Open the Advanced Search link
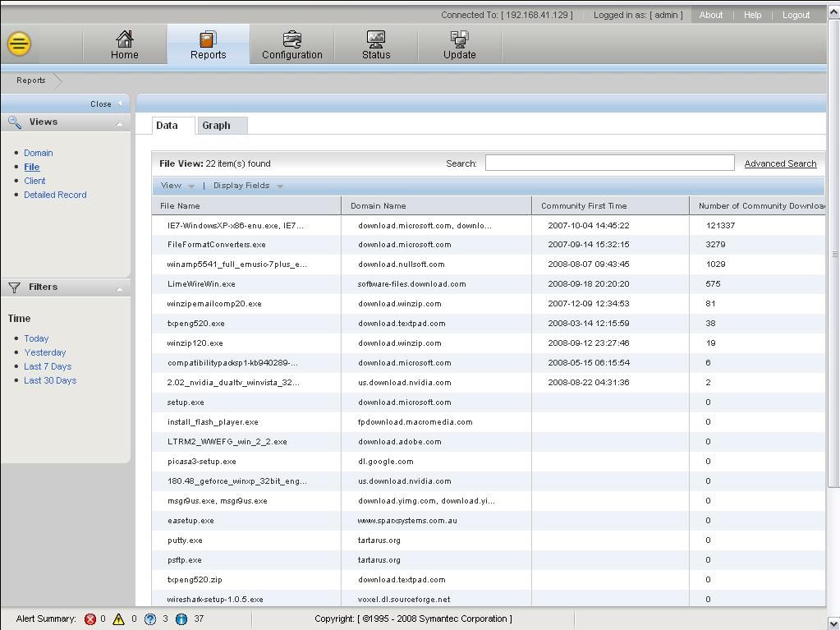The height and width of the screenshot is (630, 840). click(x=779, y=163)
